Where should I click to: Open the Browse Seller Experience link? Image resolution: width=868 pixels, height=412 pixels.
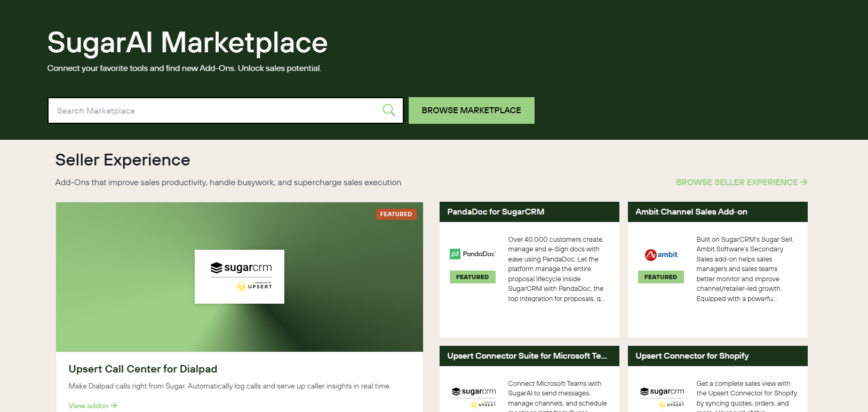coord(742,183)
